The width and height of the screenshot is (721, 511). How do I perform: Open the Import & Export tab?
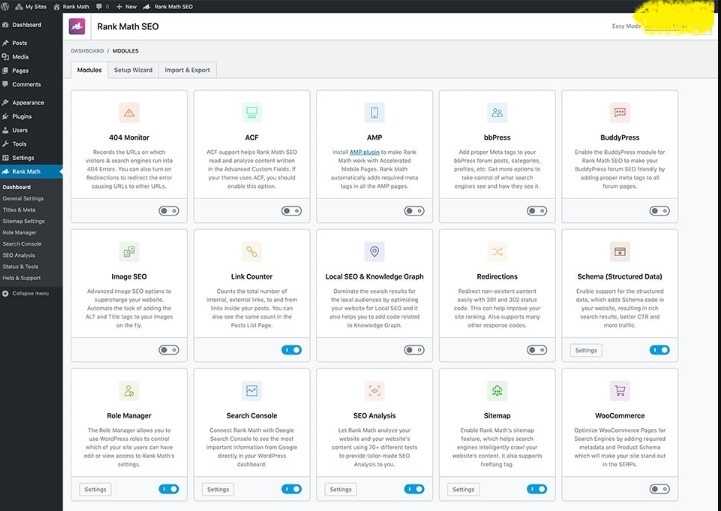pos(187,70)
